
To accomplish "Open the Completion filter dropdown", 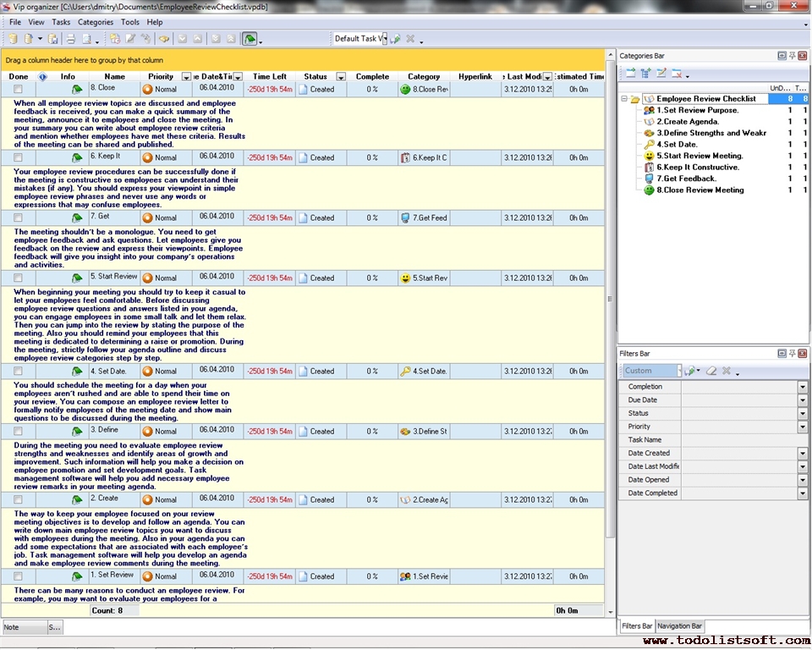I will 802,387.
